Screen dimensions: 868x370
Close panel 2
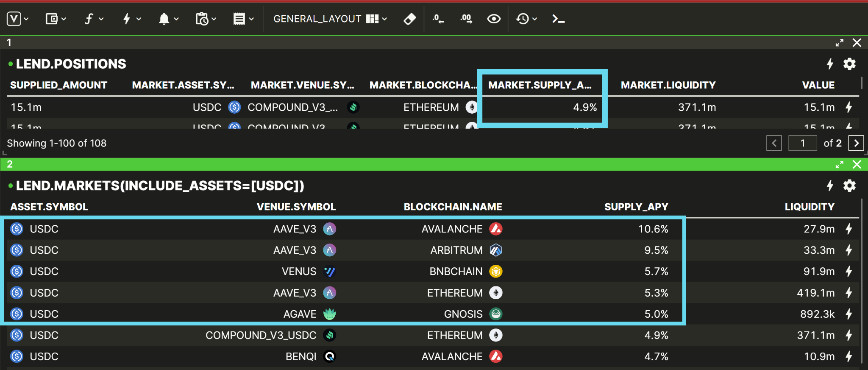(857, 165)
